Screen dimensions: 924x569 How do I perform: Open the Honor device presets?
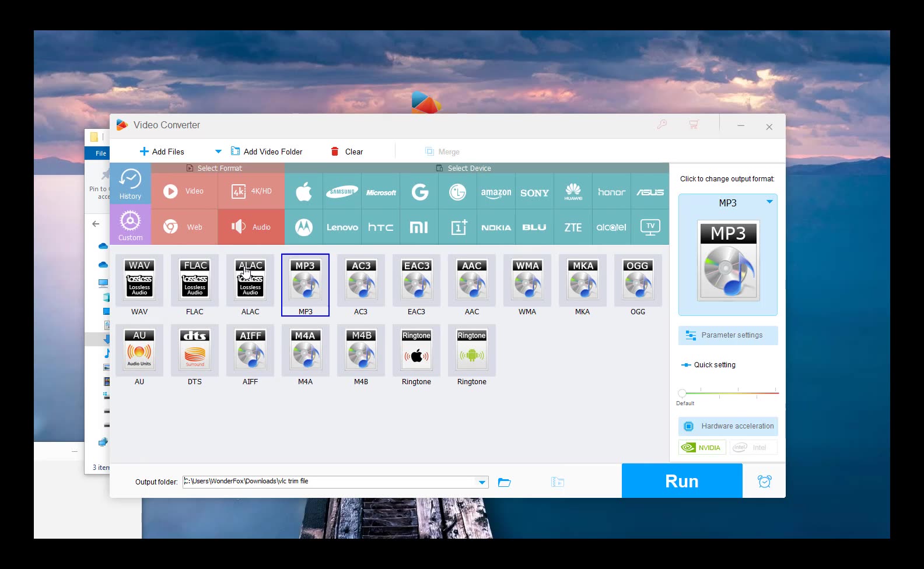pos(612,191)
